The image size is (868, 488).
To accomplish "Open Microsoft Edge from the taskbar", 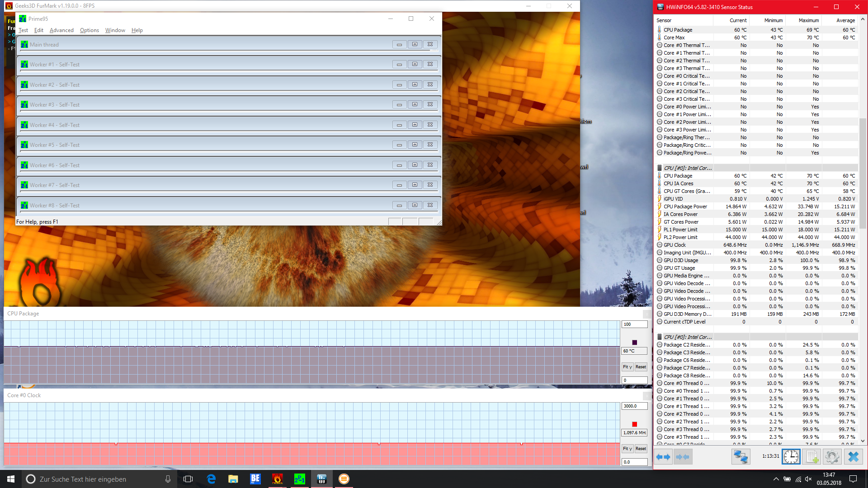I will (211, 479).
